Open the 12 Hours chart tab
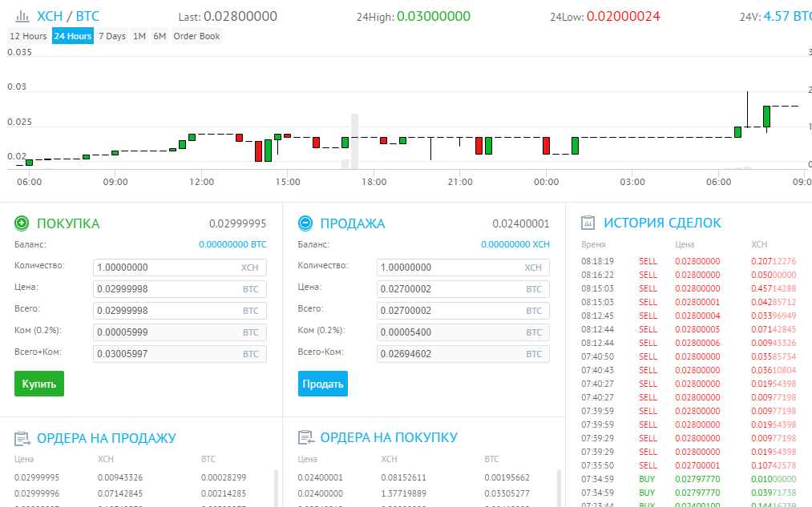The image size is (812, 507). click(x=28, y=35)
